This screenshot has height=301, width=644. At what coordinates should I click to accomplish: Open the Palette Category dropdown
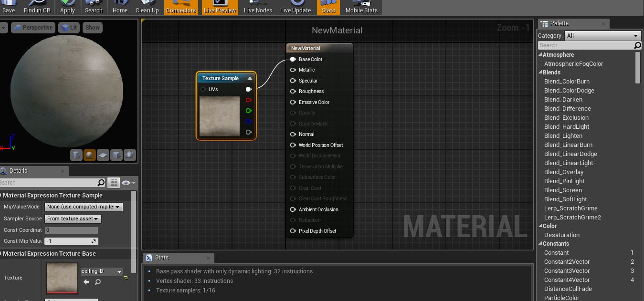pos(602,36)
